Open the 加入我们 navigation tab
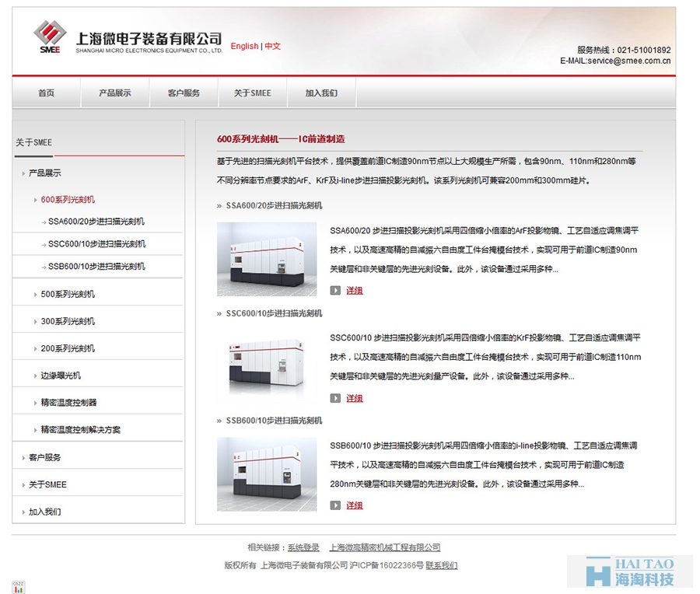The height and width of the screenshot is (594, 700). pos(321,93)
